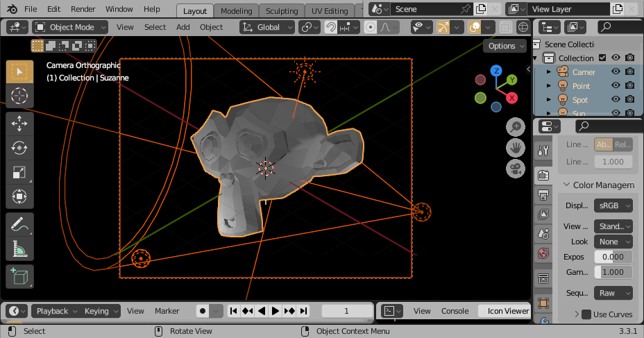
Task: Toggle viewport gizmos display
Action: pos(443,27)
